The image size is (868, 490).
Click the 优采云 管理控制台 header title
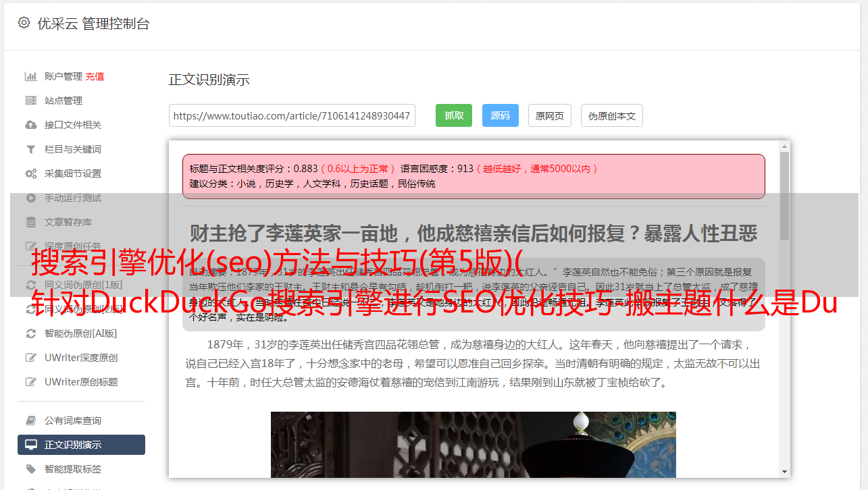point(93,24)
